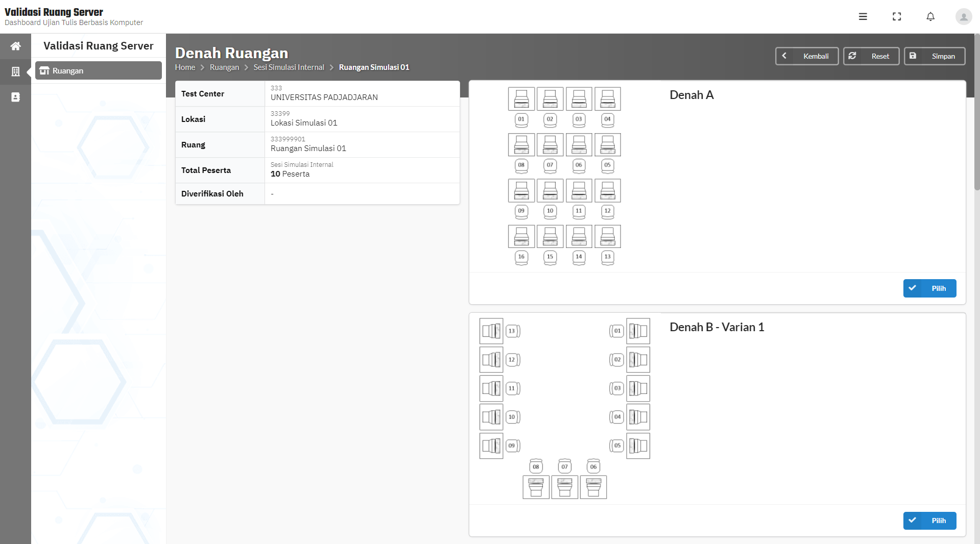Open the building icon in sidebar
This screenshot has width=980, height=544.
point(16,71)
